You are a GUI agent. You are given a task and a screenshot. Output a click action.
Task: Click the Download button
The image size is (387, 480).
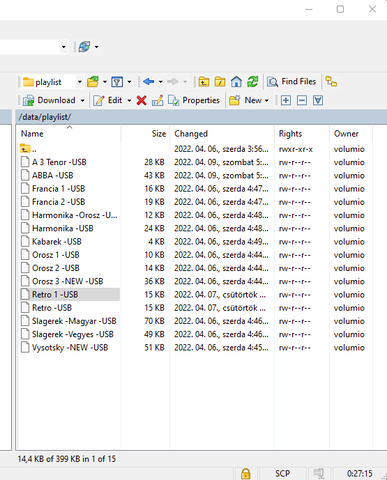(x=49, y=100)
